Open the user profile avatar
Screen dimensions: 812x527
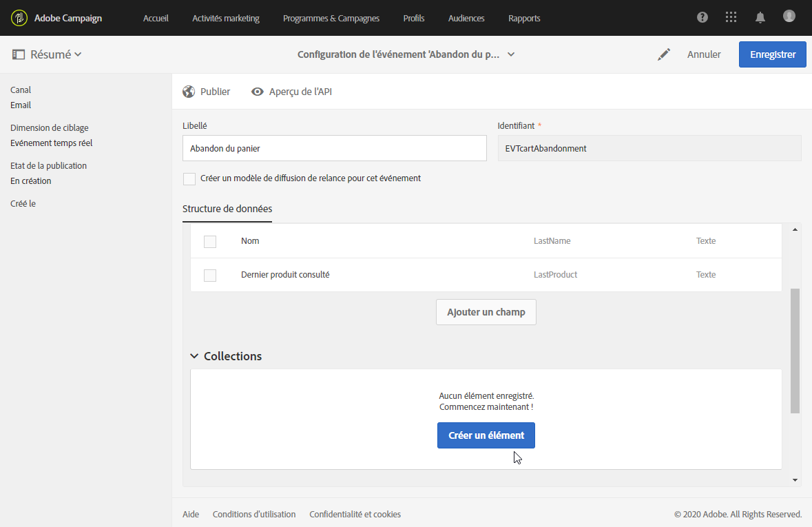pyautogui.click(x=789, y=16)
